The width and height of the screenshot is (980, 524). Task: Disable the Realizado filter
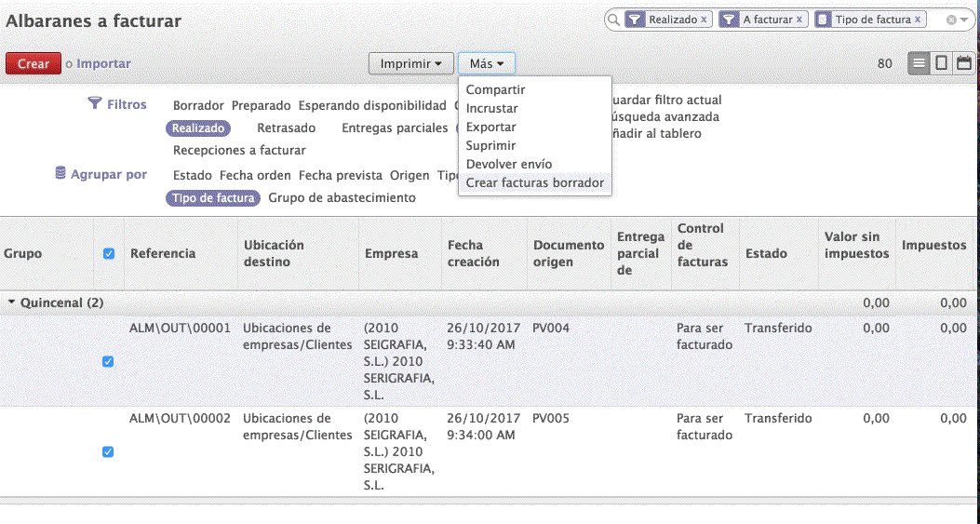(198, 128)
